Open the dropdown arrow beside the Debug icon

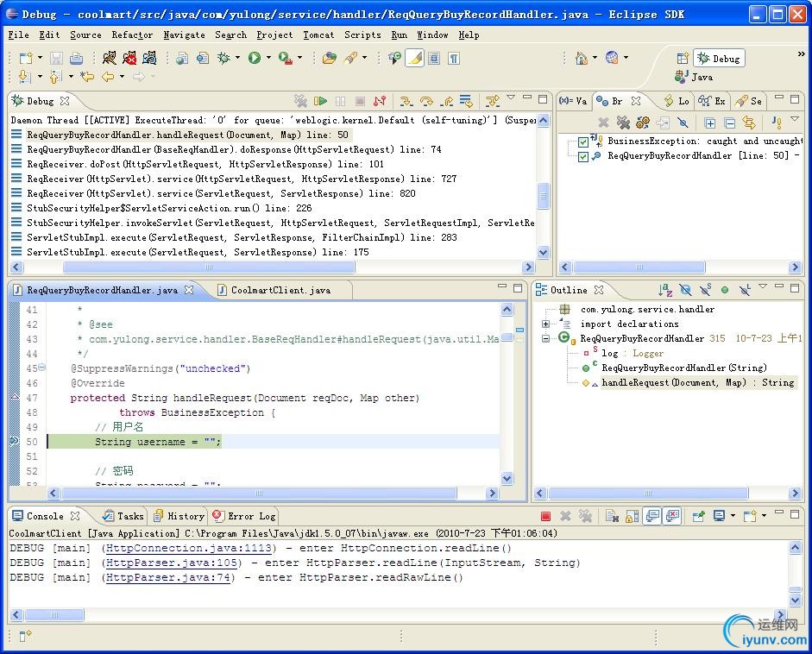[x=237, y=58]
